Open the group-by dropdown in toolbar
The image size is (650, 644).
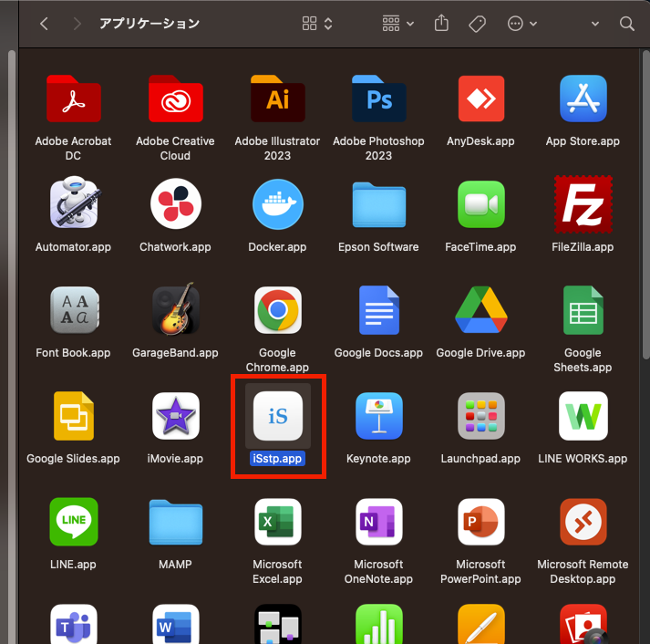tap(398, 24)
